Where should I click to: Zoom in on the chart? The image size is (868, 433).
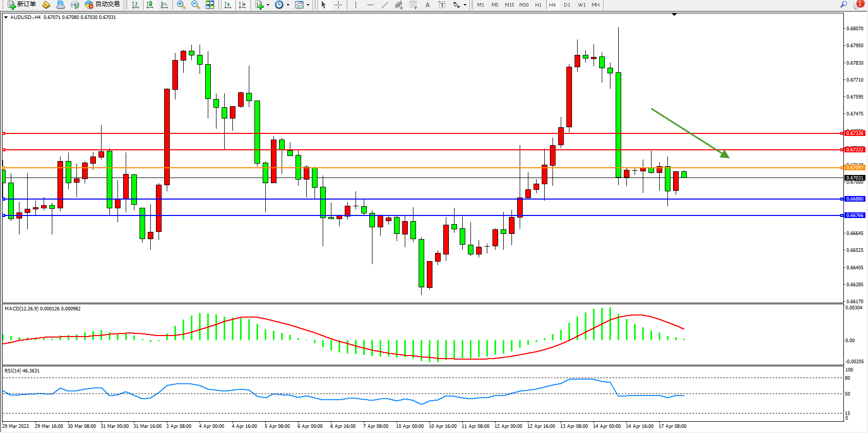tap(181, 5)
